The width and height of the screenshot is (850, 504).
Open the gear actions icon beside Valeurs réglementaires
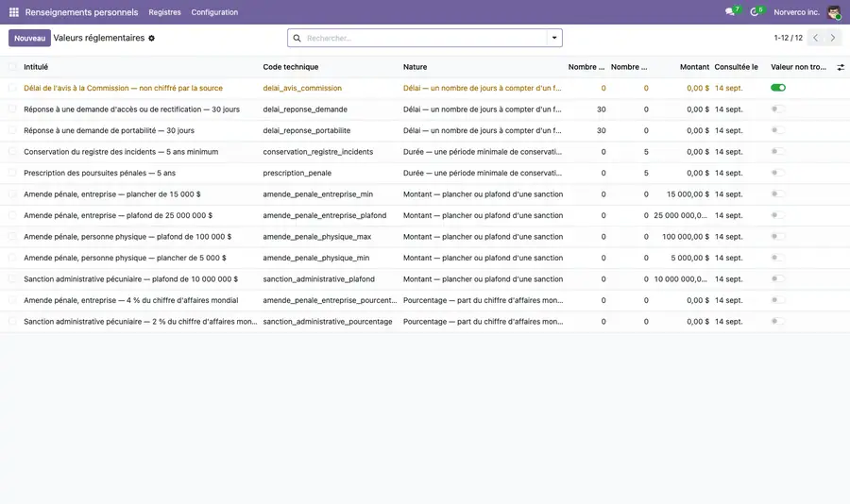pyautogui.click(x=152, y=39)
